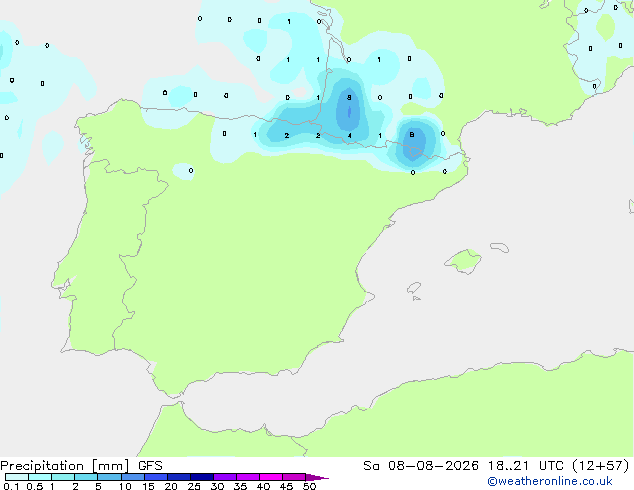Click the legend label '10'

click(x=125, y=486)
